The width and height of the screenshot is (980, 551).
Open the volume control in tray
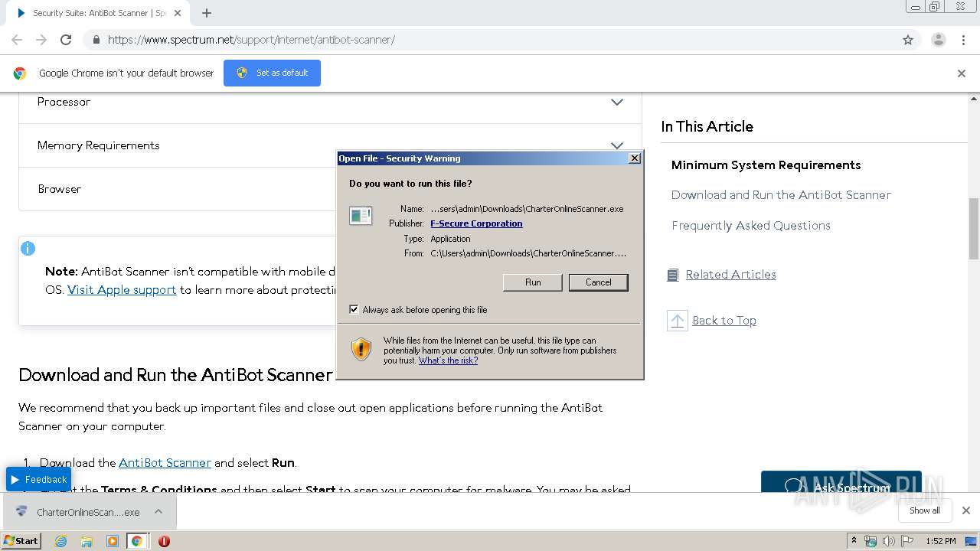[889, 541]
